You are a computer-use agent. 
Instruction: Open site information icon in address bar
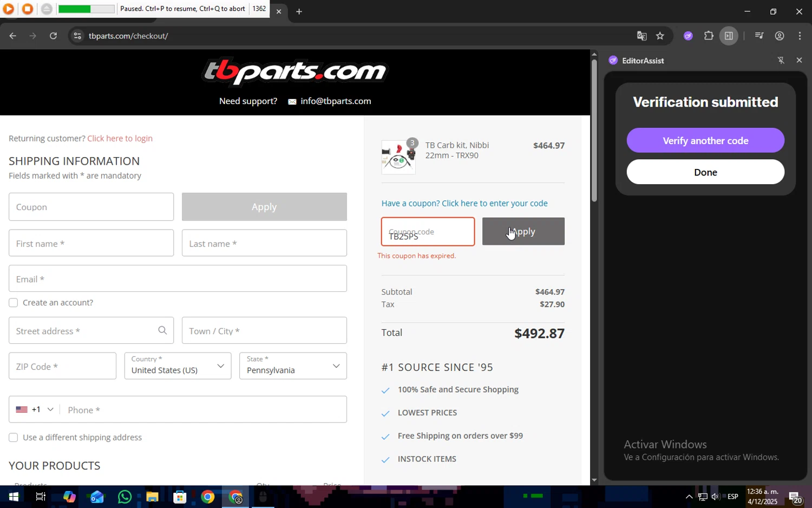pos(77,36)
